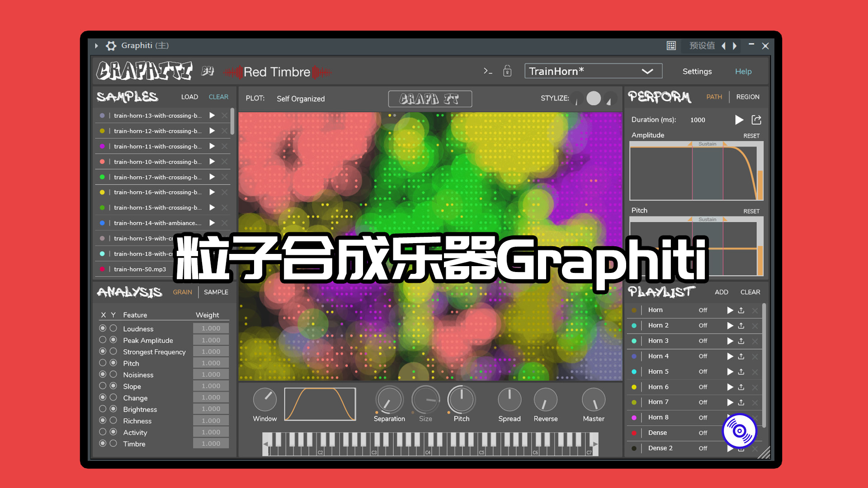Click the GRAIN tab in Analysis panel
868x488 pixels.
click(183, 292)
